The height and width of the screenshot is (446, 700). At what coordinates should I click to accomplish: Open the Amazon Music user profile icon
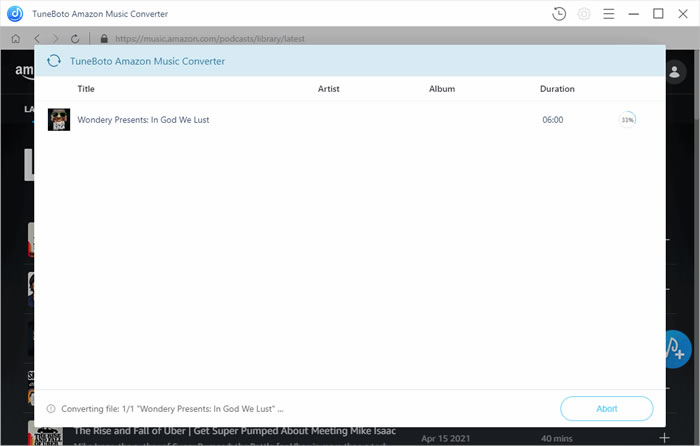[675, 71]
